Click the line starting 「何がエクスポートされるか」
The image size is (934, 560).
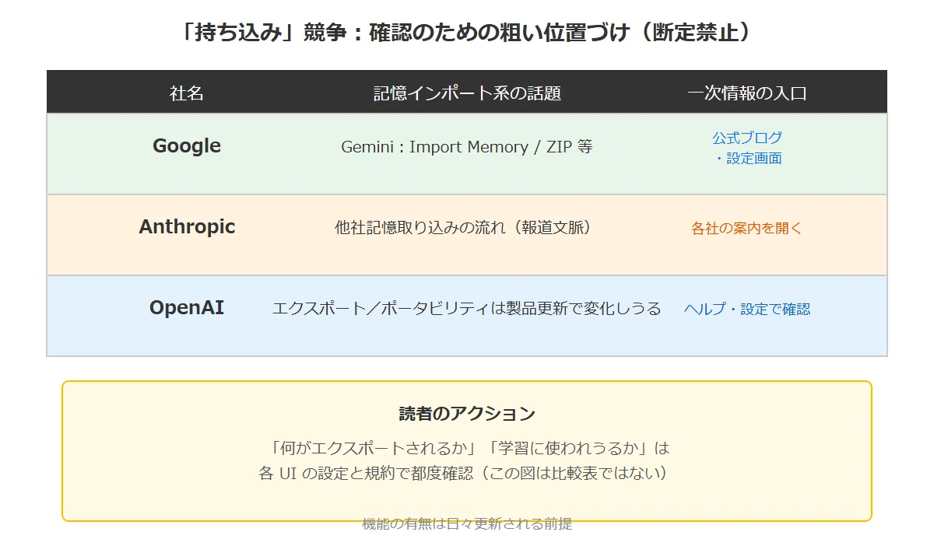click(467, 449)
